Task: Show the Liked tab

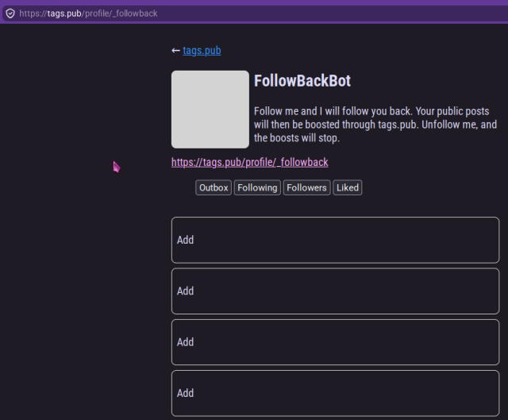Action: click(x=348, y=188)
